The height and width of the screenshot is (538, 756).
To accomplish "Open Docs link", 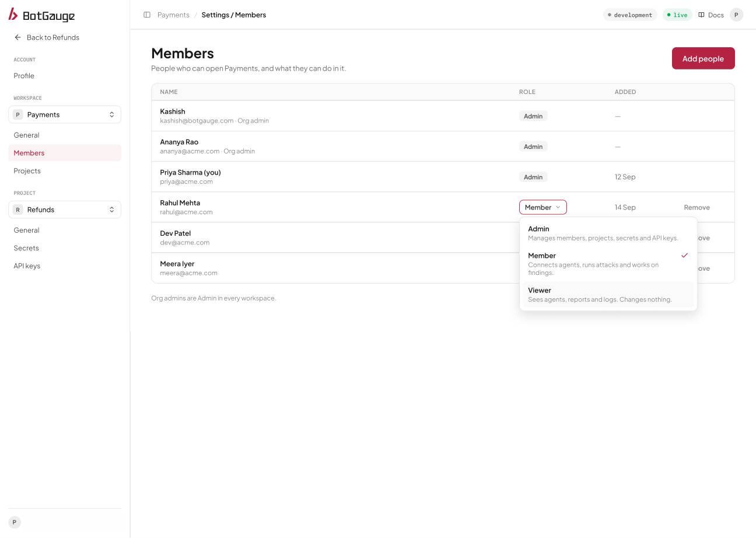I will [x=711, y=15].
